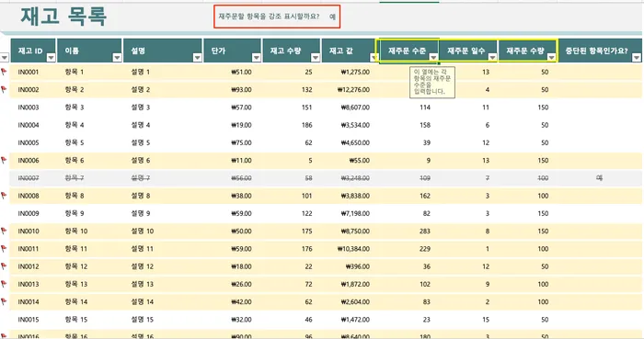Open the 재주문 일수 column filter dropdown
644x339 pixels.
pos(492,57)
